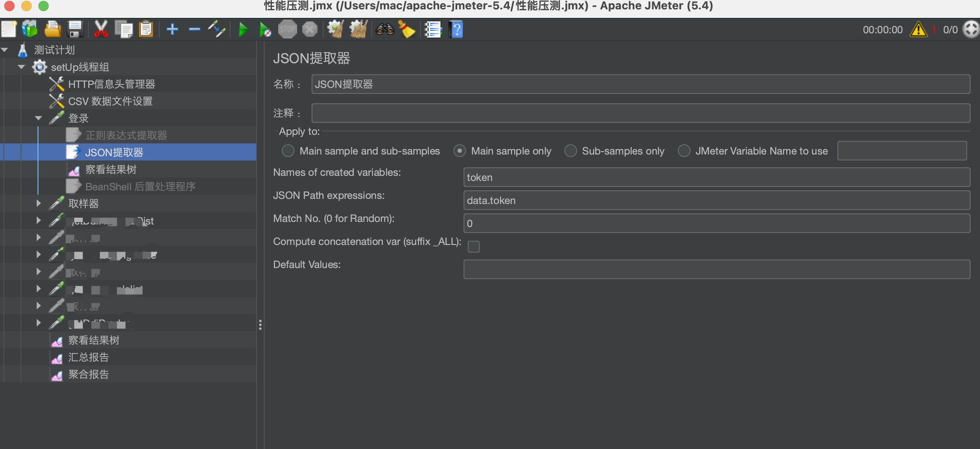Viewport: 980px width, 449px height.
Task: Select BeanShell 后置处理程序 element
Action: tap(140, 187)
